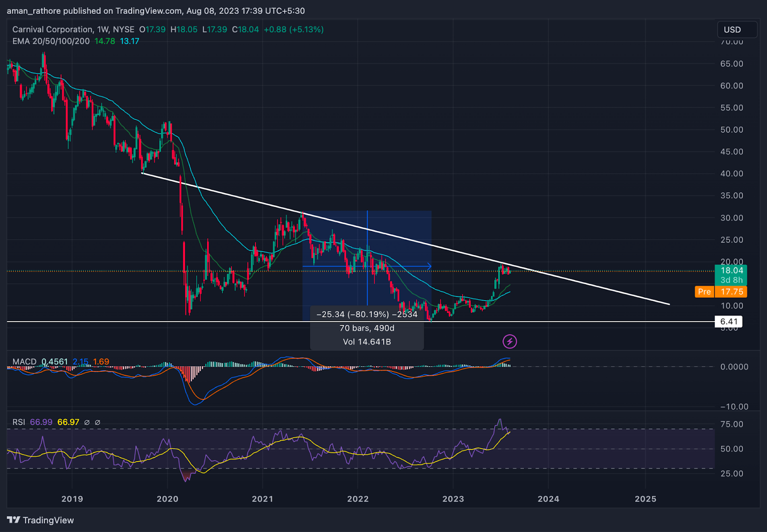The image size is (767, 532).
Task: Click the 65.00 price axis label
Action: pos(732,64)
